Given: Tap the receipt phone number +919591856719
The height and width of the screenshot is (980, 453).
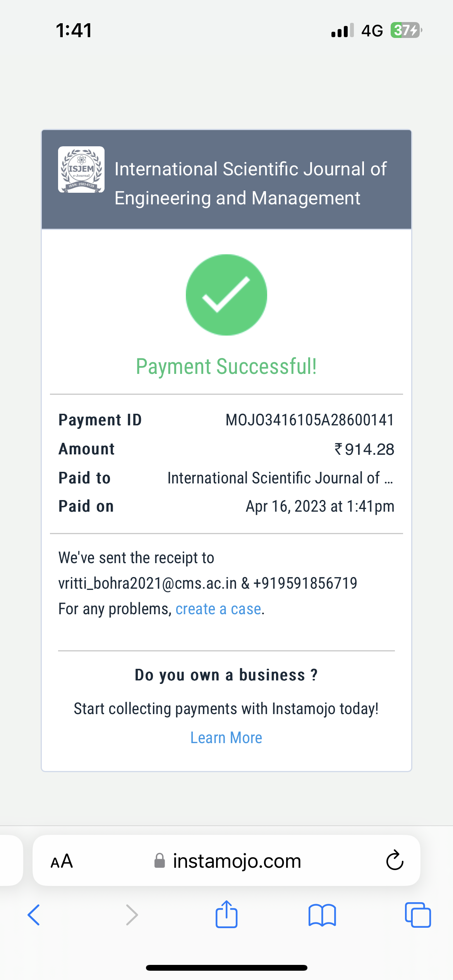Looking at the screenshot, I should click(x=305, y=583).
